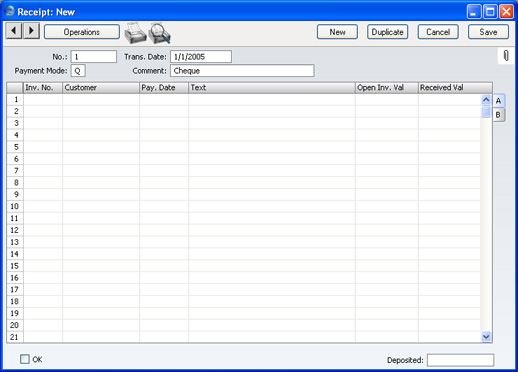Click scroll up arrow of grid
Screen dimensions: 518x372
click(486, 100)
